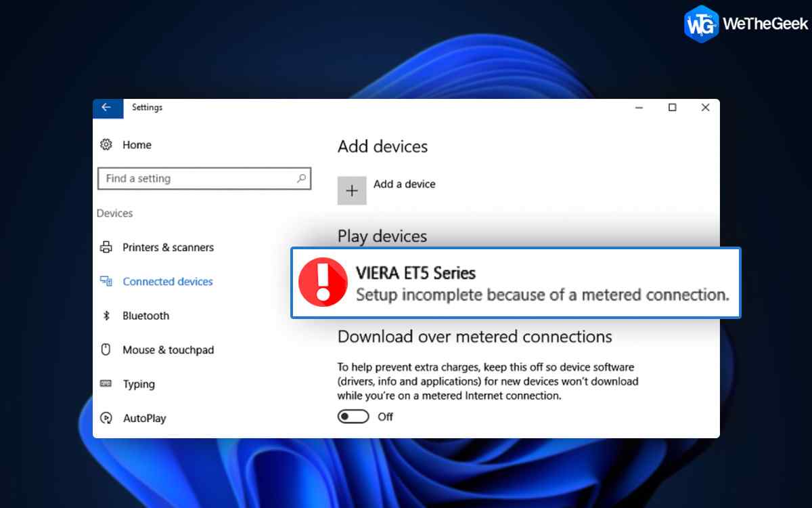812x508 pixels.
Task: Click the Add devices heading
Action: [x=382, y=146]
